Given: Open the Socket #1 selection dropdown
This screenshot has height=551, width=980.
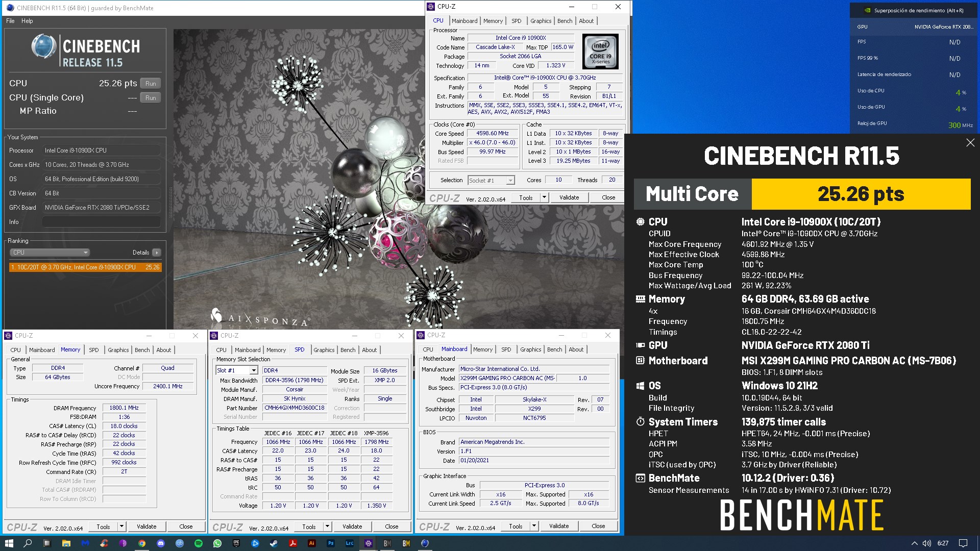Looking at the screenshot, I should pyautogui.click(x=492, y=180).
